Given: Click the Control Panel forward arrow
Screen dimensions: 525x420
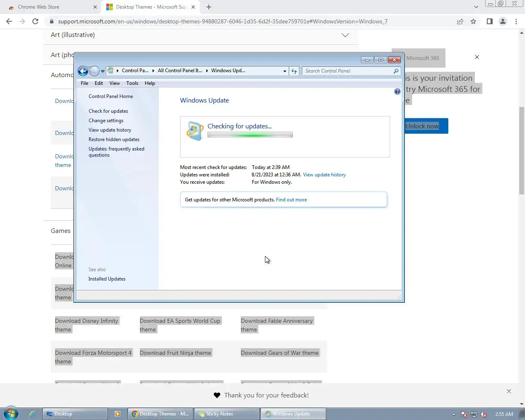Looking at the screenshot, I should click(94, 71).
